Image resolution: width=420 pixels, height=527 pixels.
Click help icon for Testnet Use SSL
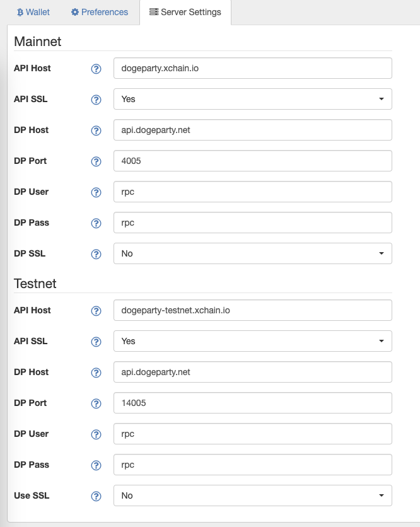(96, 496)
